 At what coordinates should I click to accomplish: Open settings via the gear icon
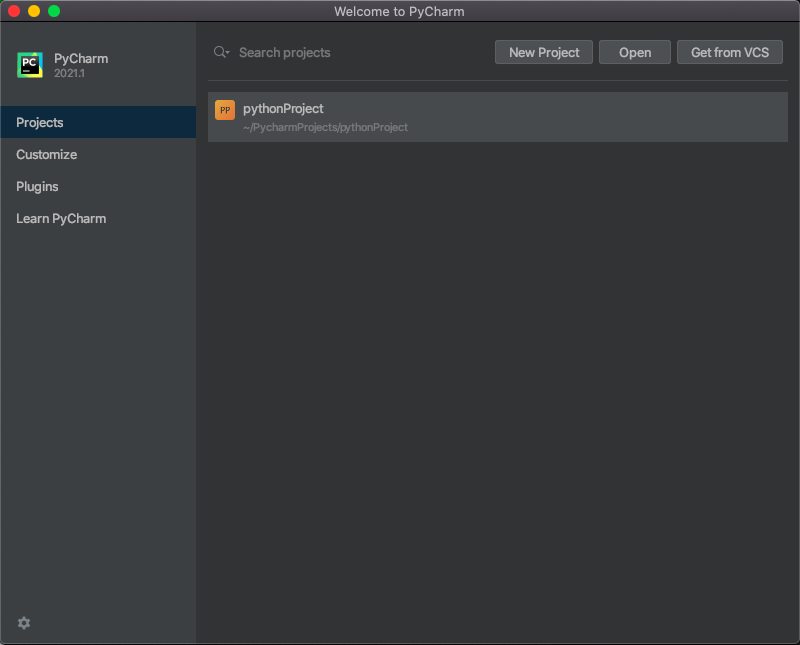(x=23, y=623)
